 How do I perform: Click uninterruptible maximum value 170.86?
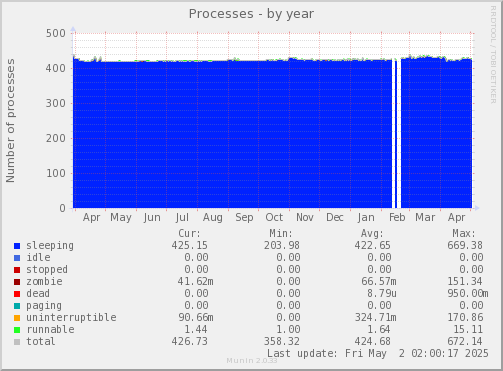coord(465,317)
